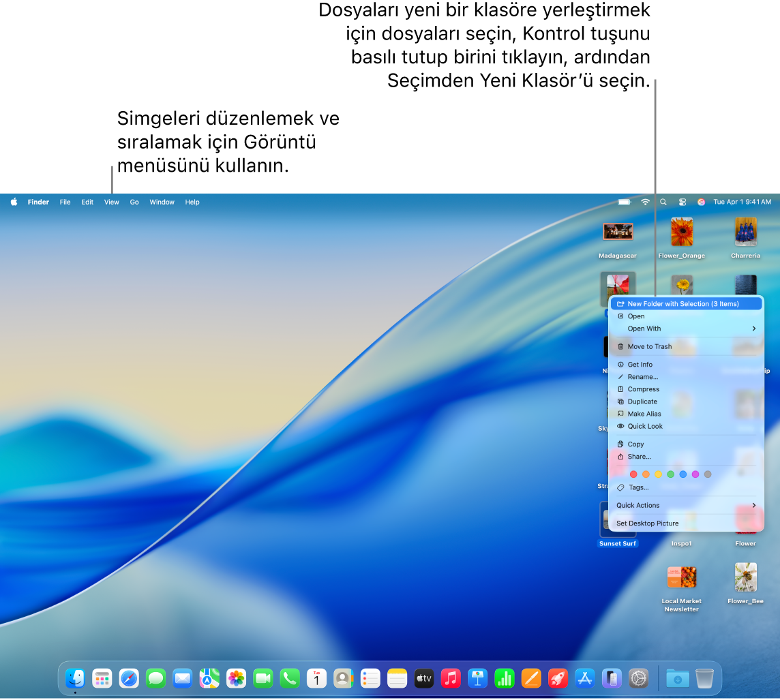The image size is (780, 700).
Task: Choose Set Desktop Picture
Action: 687,523
